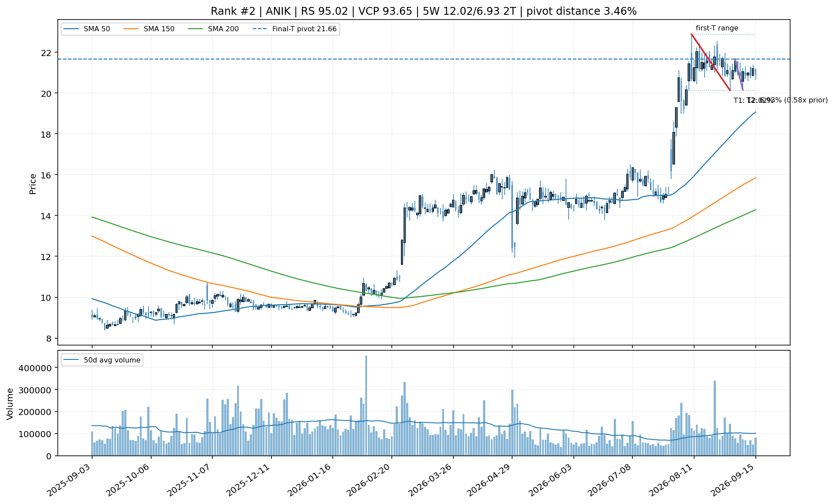Viewport: 834px width, 504px height.
Task: Select the SMA 150 legend entry
Action: coord(149,29)
